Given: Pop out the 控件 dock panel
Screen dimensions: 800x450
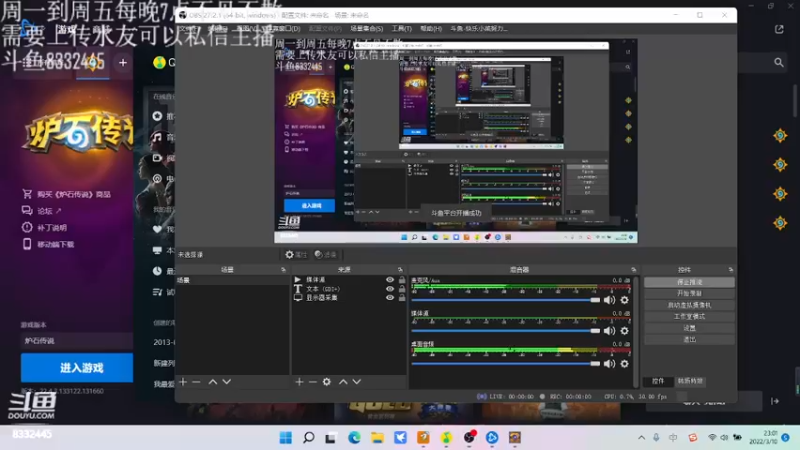Looking at the screenshot, I should click(x=731, y=269).
